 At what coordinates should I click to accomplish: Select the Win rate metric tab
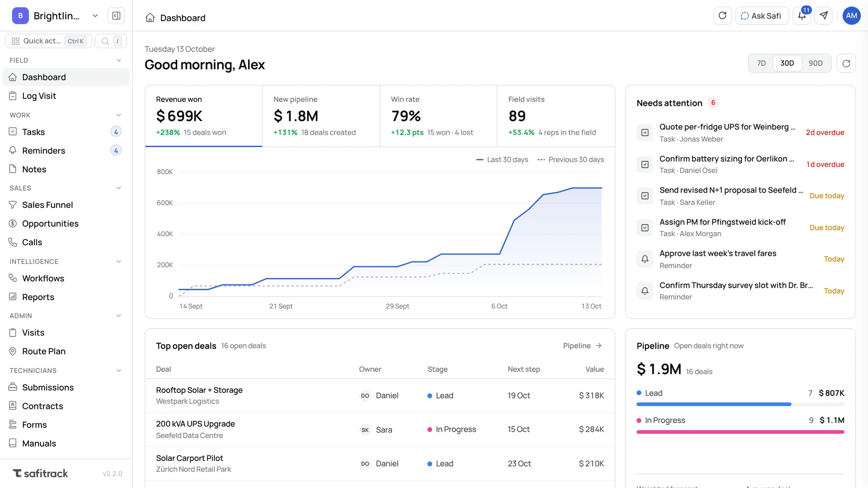[438, 116]
